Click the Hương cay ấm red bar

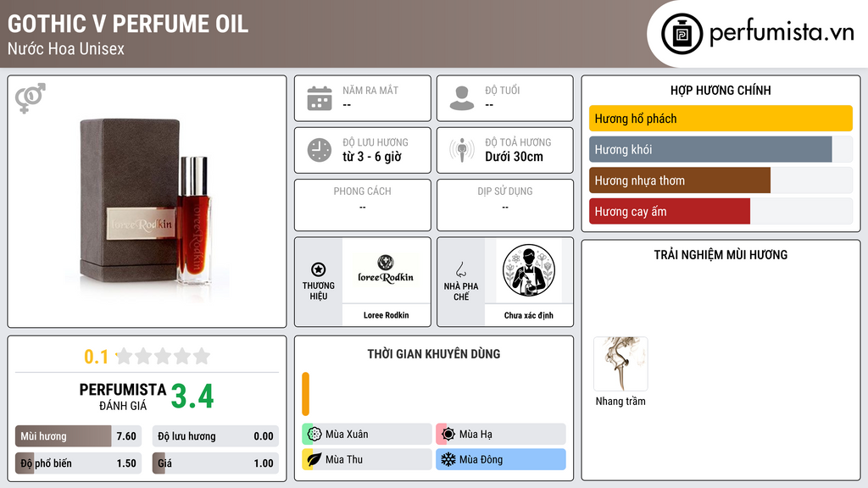tap(670, 211)
